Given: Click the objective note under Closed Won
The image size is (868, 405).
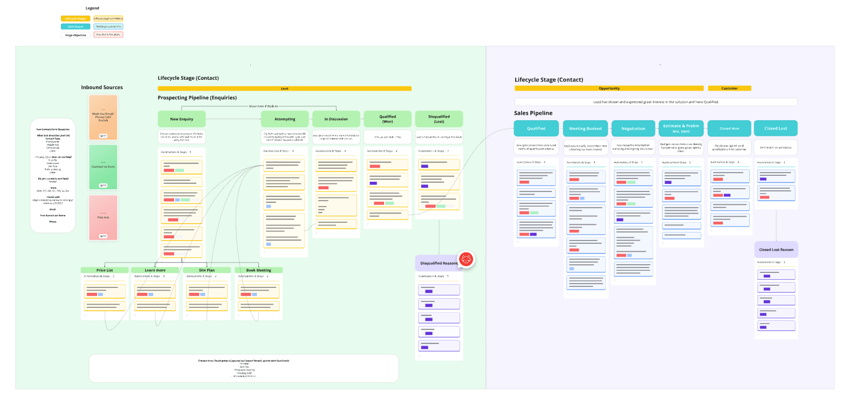Looking at the screenshot, I should click(729, 147).
